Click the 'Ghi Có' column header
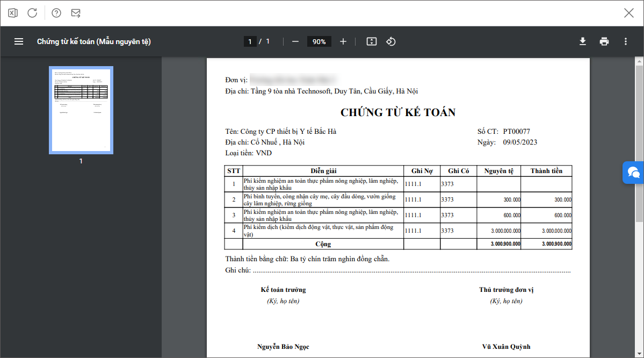Screen dimensions: 644x358 pos(458,171)
